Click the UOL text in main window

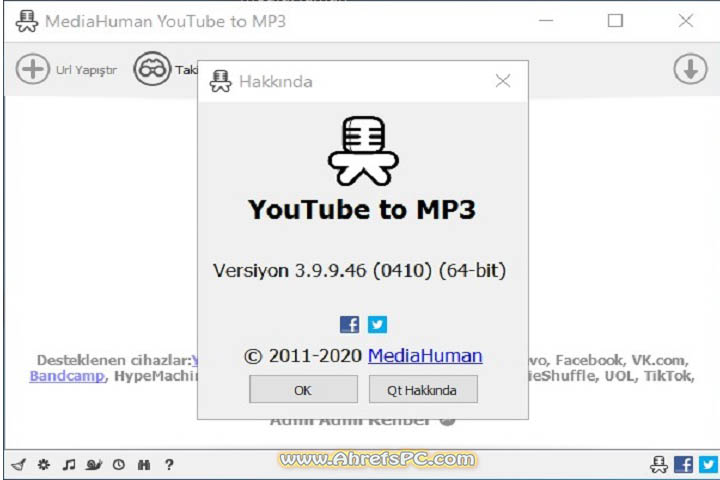click(619, 376)
